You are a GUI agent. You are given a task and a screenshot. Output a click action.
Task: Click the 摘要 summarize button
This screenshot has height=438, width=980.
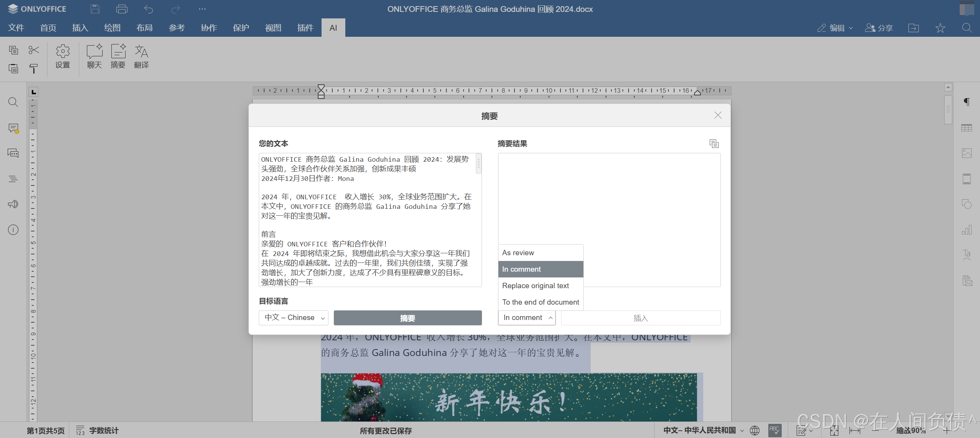pos(408,318)
